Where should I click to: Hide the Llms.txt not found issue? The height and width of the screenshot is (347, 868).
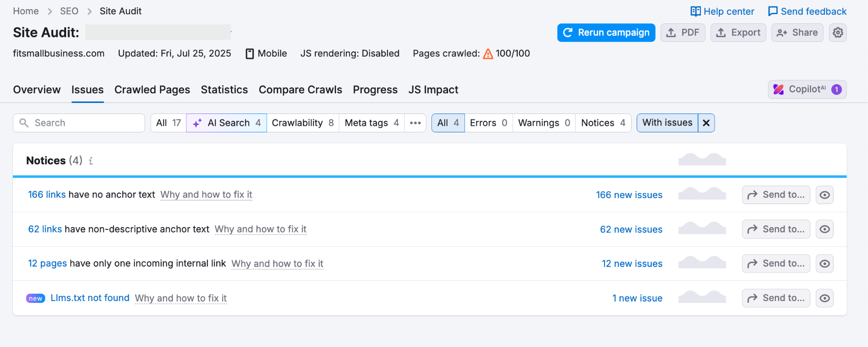[824, 298]
